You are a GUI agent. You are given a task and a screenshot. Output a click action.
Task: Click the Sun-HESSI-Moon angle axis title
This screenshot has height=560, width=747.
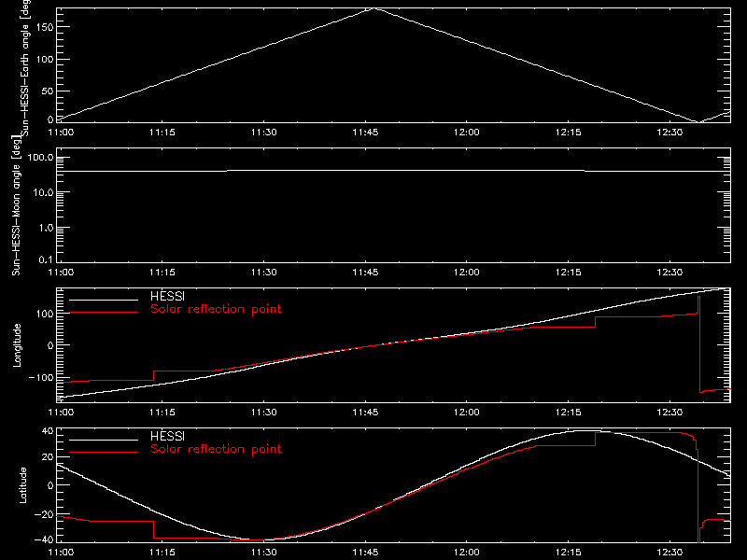[17, 205]
